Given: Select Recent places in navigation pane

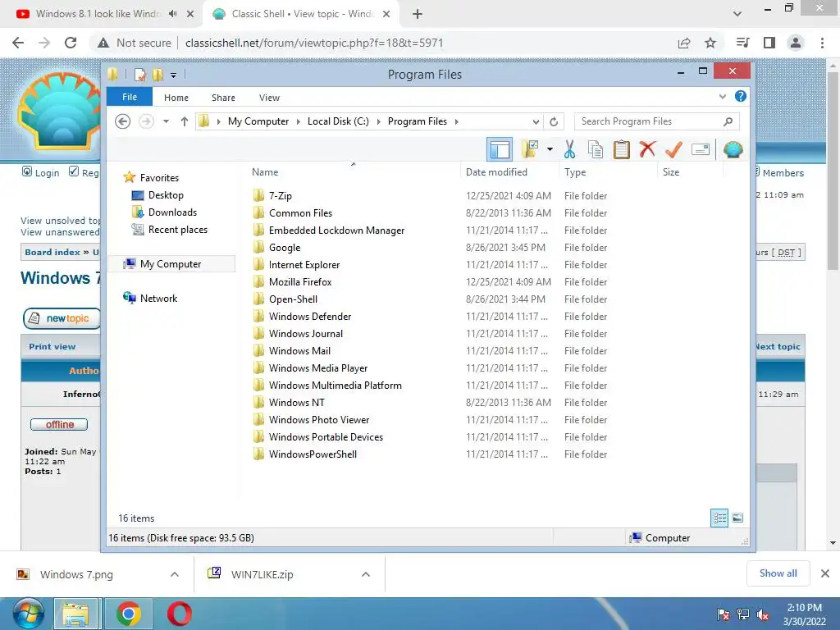Looking at the screenshot, I should [x=178, y=230].
